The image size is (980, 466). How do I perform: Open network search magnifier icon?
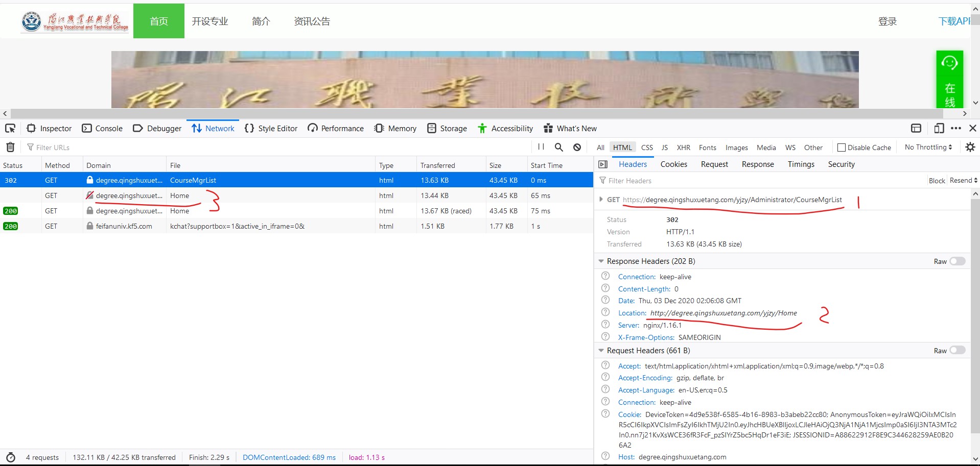click(x=559, y=147)
